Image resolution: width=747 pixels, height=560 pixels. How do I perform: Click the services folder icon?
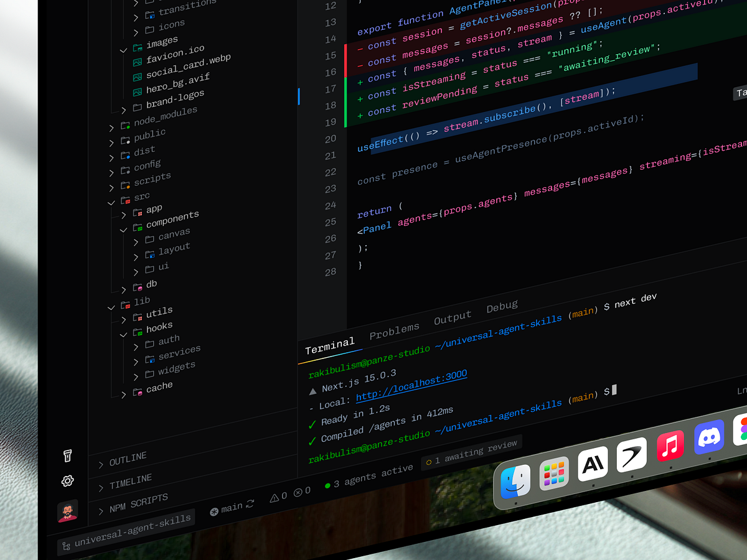click(x=149, y=360)
